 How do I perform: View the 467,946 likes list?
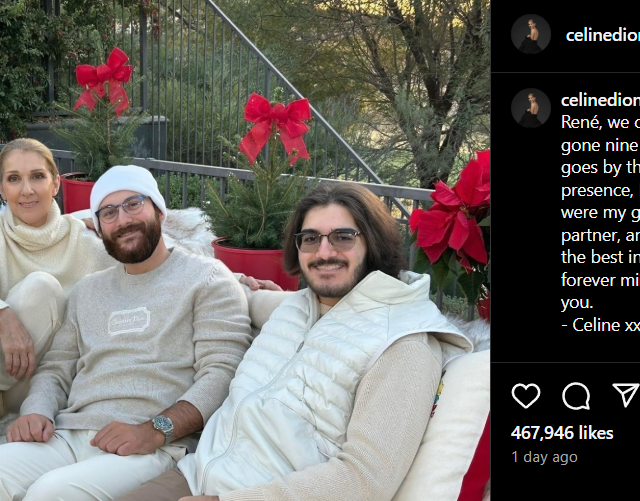click(x=562, y=433)
